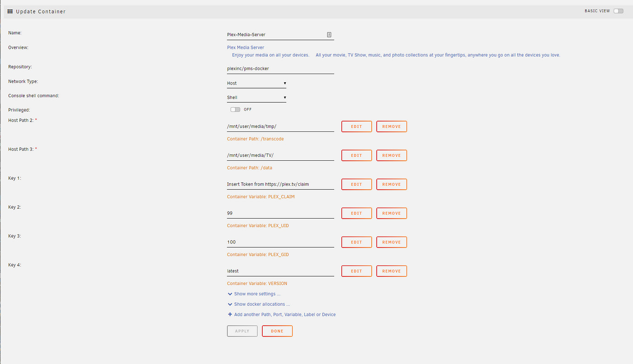Click the Update Container heading
633x364 pixels.
pyautogui.click(x=41, y=12)
